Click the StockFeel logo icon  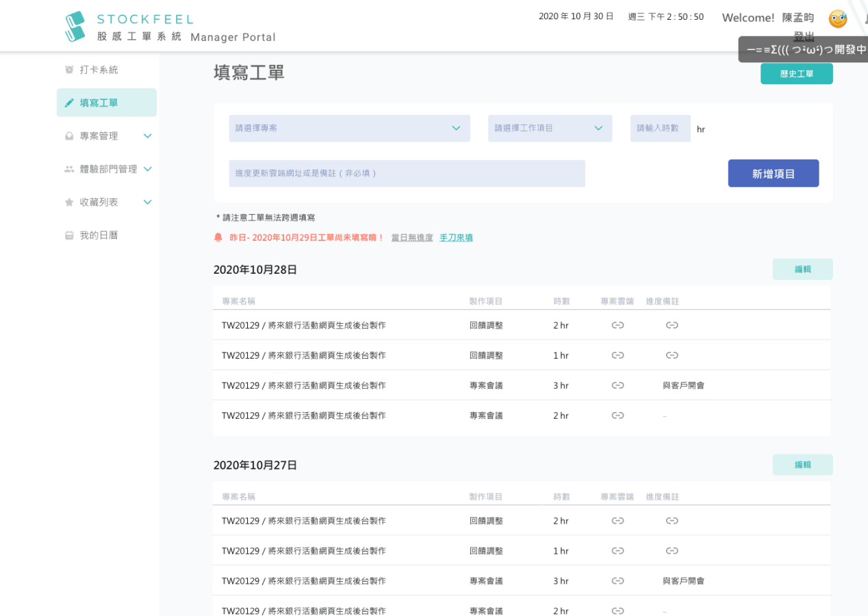click(75, 26)
